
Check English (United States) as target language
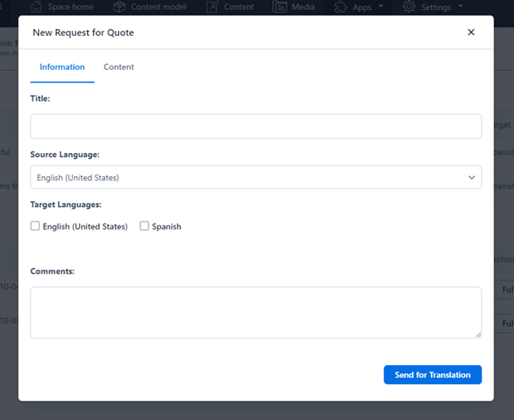point(35,226)
